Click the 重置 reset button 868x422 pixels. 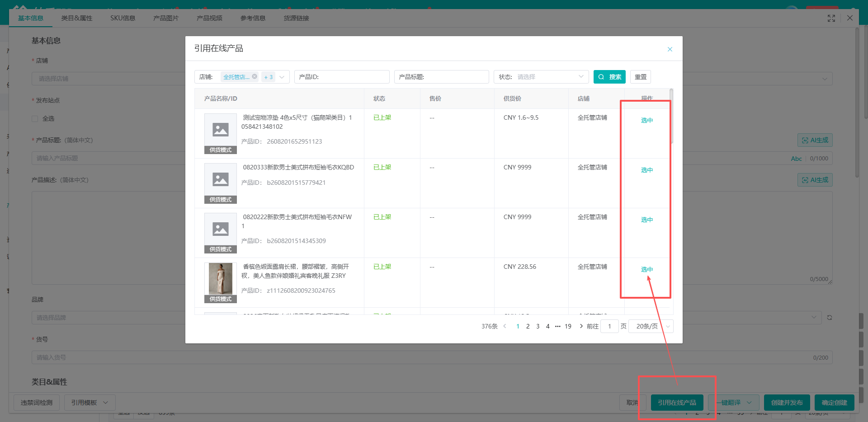pyautogui.click(x=641, y=77)
